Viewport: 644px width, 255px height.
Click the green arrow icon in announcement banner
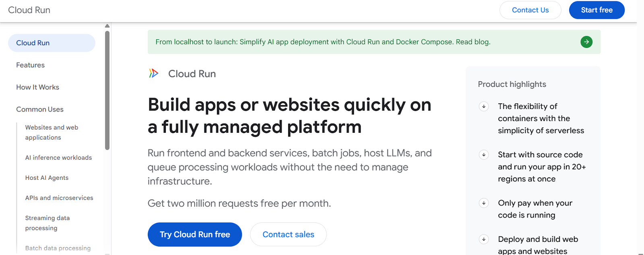pos(586,42)
